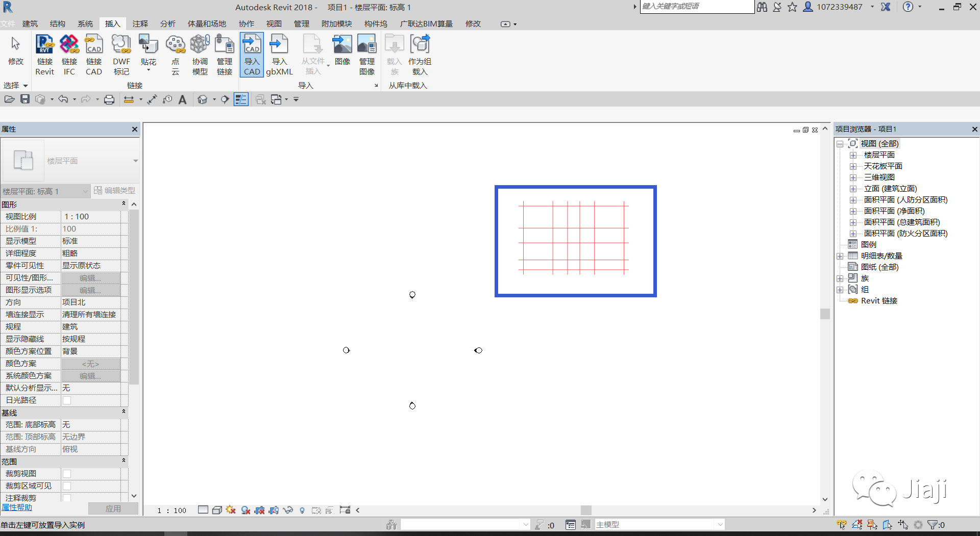Click the 导入 gbXML tool
The height and width of the screenshot is (536, 980).
(x=279, y=55)
